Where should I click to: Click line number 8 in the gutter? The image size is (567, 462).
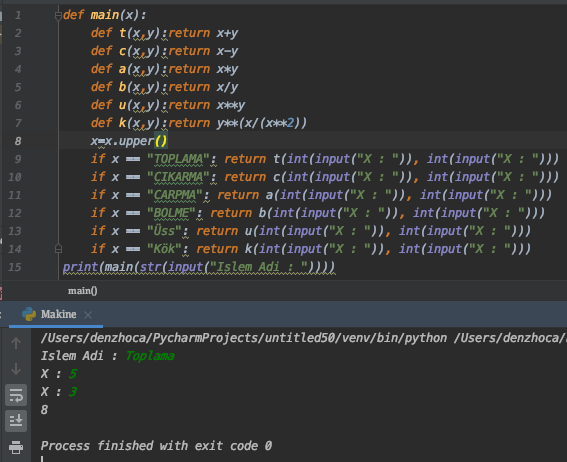18,141
